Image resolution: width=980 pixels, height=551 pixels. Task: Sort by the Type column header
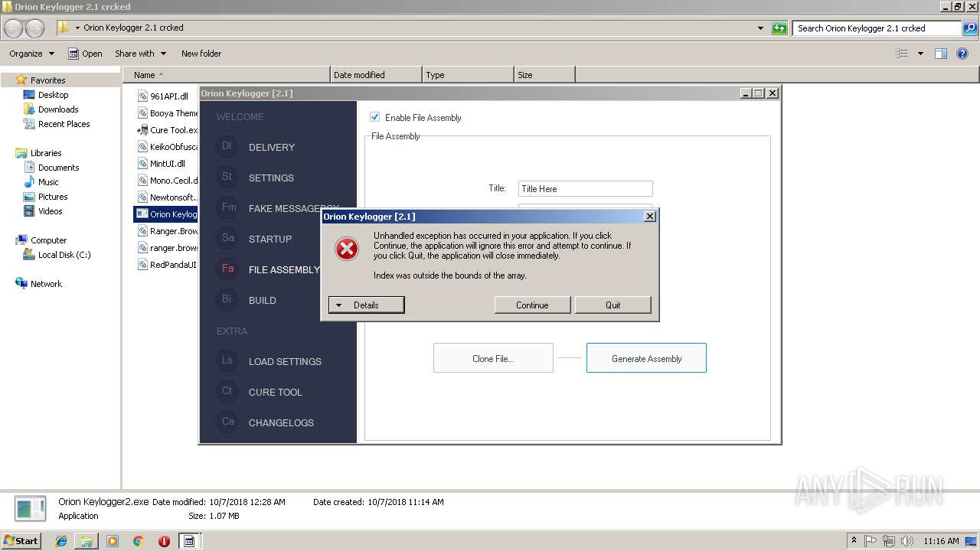point(468,75)
